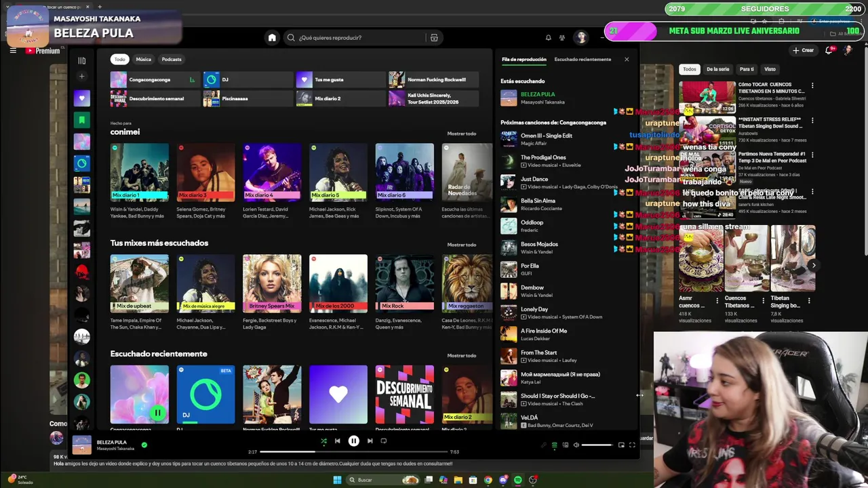Image resolution: width=868 pixels, height=488 pixels.
Task: Click the YouTube Premium logo
Action: pos(43,51)
